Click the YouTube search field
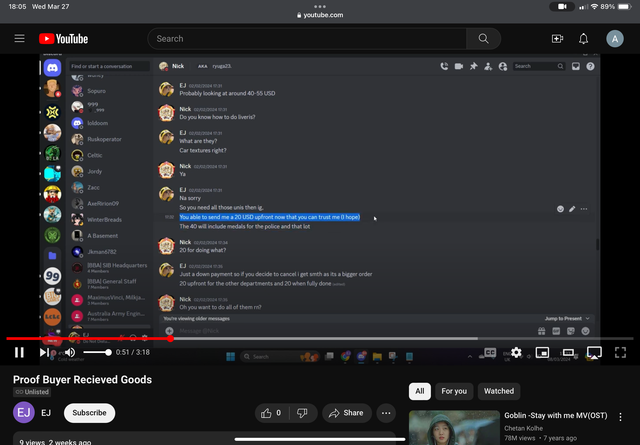The image size is (640, 445). click(x=307, y=39)
